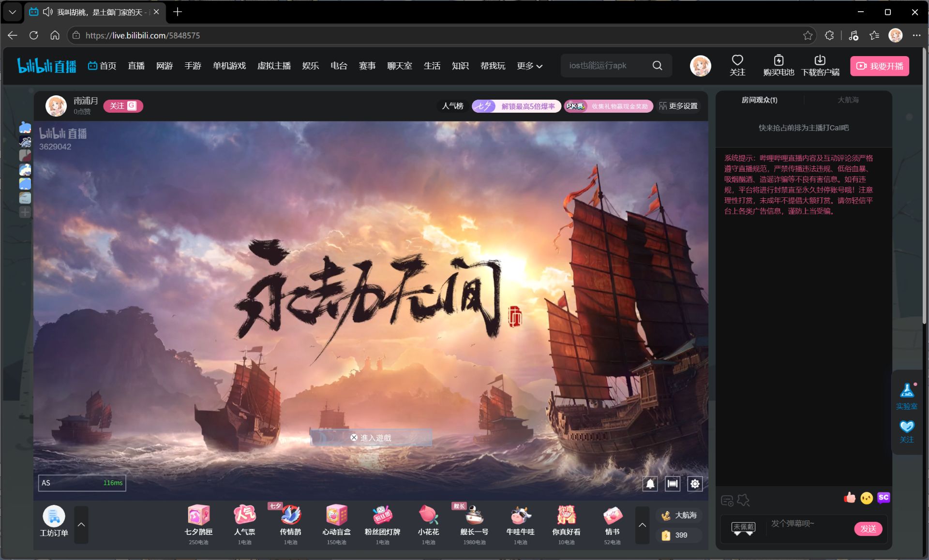This screenshot has width=929, height=560.
Task: Click the browser address bar URL
Action: click(x=143, y=35)
